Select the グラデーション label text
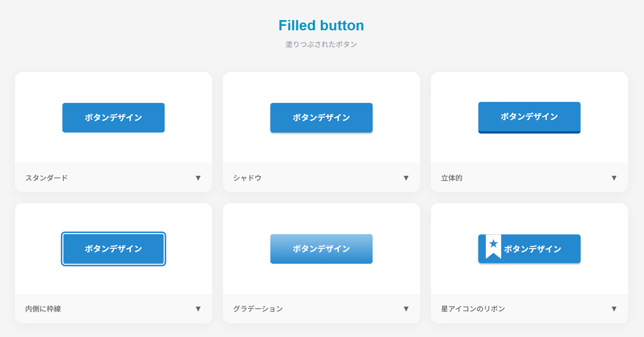Image resolution: width=644 pixels, height=337 pixels. pos(258,309)
